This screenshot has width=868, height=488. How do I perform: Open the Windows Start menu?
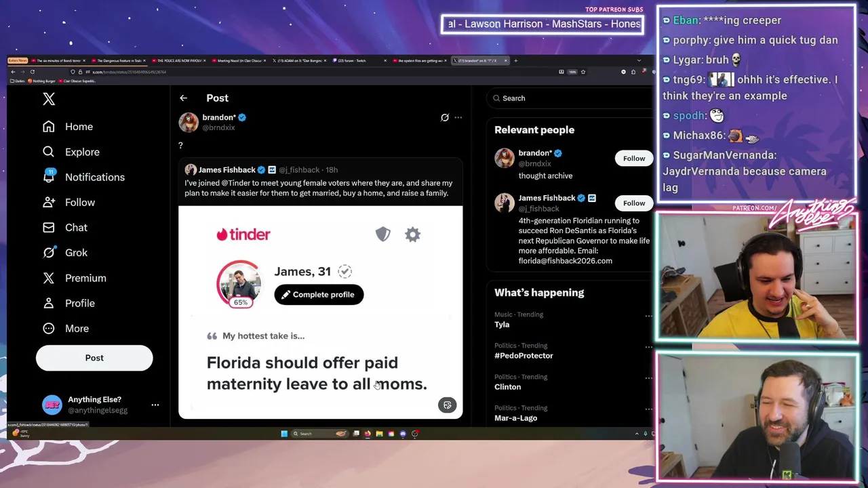[284, 434]
